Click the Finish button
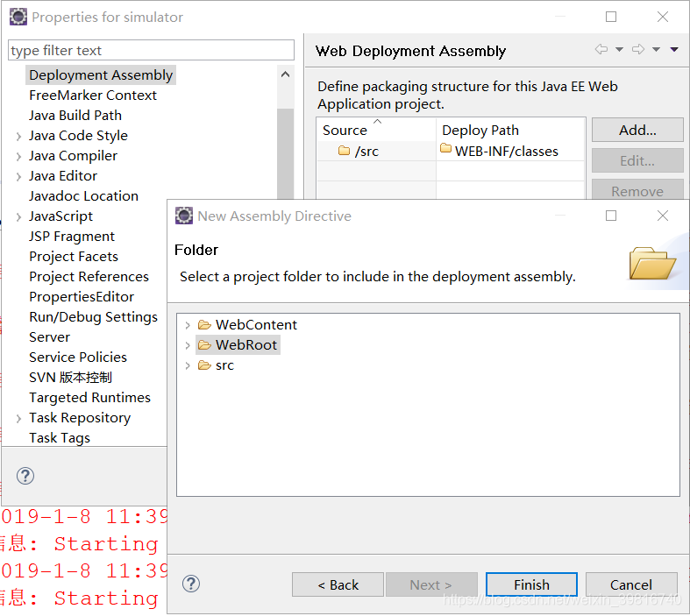 coord(531,584)
